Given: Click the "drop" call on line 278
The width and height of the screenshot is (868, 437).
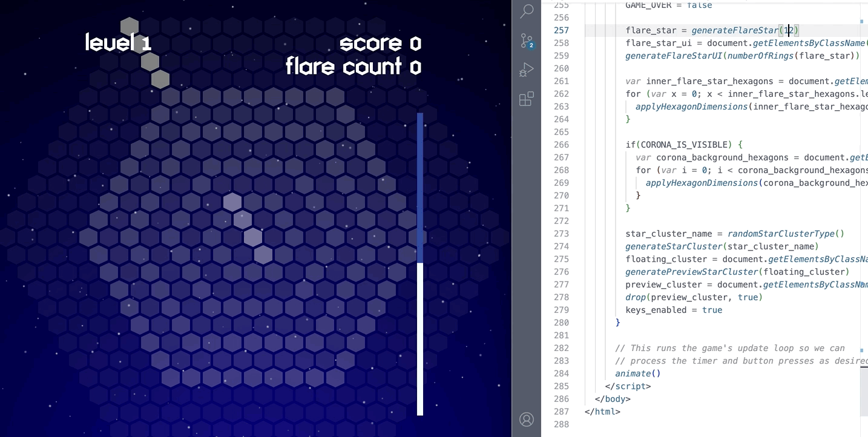Looking at the screenshot, I should point(636,297).
